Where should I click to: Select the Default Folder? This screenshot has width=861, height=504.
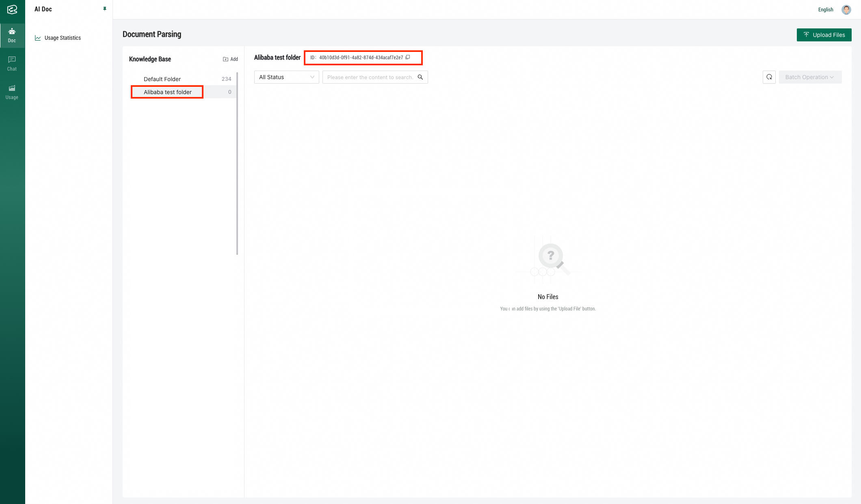pyautogui.click(x=162, y=79)
